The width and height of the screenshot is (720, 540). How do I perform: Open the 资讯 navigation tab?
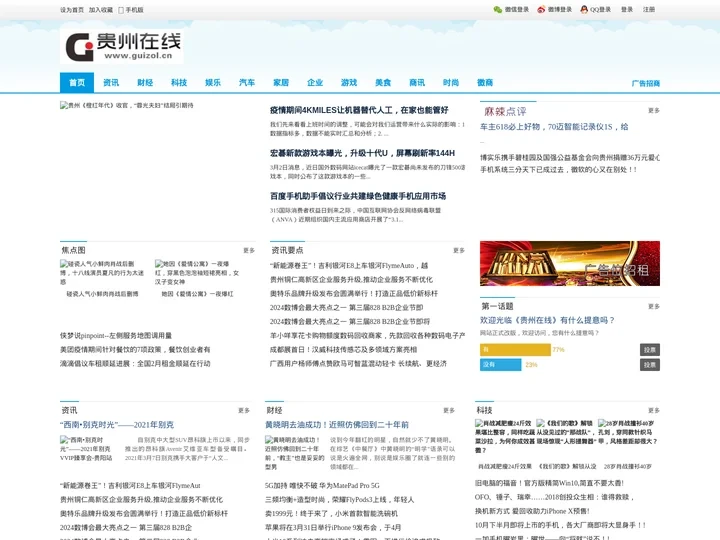pos(111,83)
